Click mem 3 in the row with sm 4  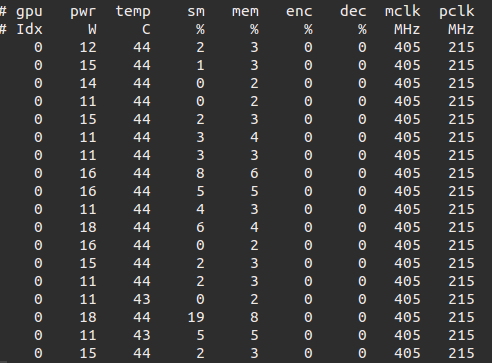tap(254, 209)
